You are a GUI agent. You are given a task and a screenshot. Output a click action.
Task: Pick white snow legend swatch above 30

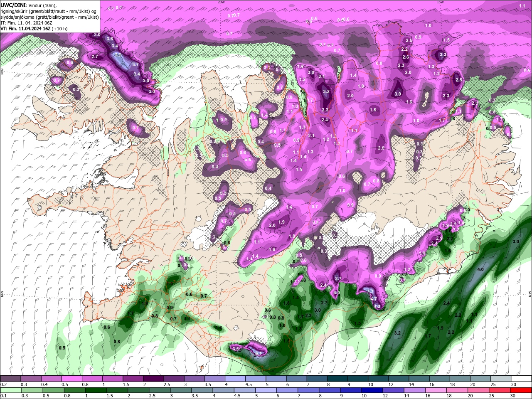(x=522, y=379)
